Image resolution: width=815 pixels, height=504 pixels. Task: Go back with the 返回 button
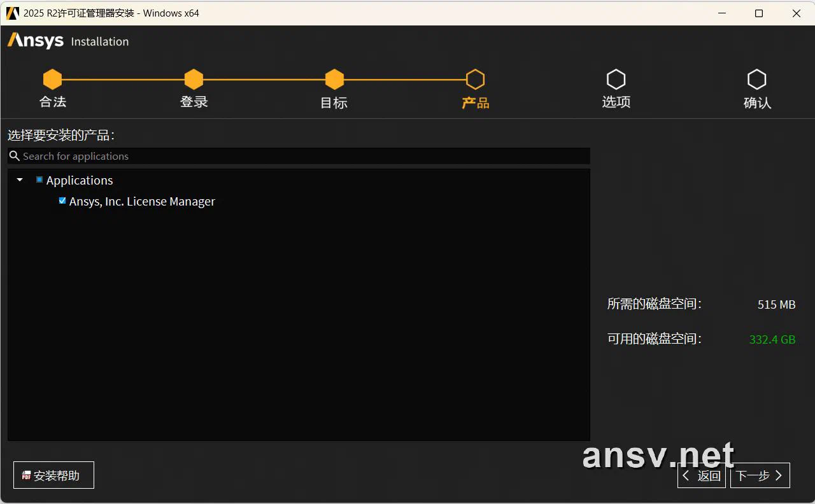pyautogui.click(x=701, y=475)
